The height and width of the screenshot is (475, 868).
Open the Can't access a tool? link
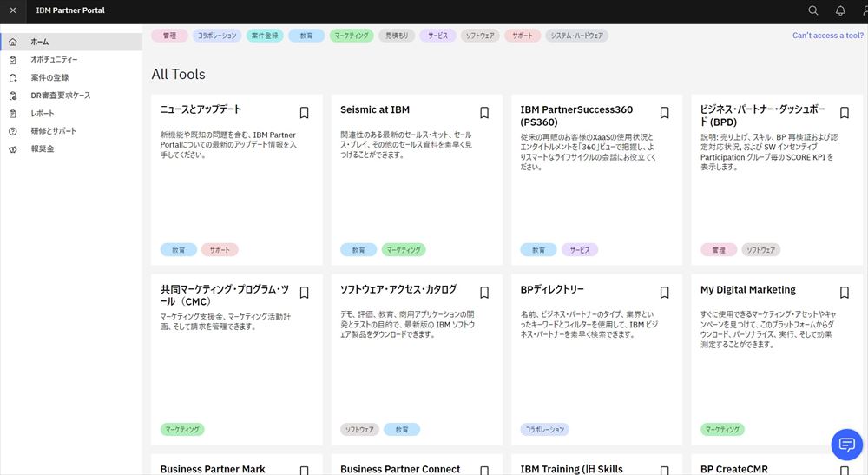click(827, 36)
